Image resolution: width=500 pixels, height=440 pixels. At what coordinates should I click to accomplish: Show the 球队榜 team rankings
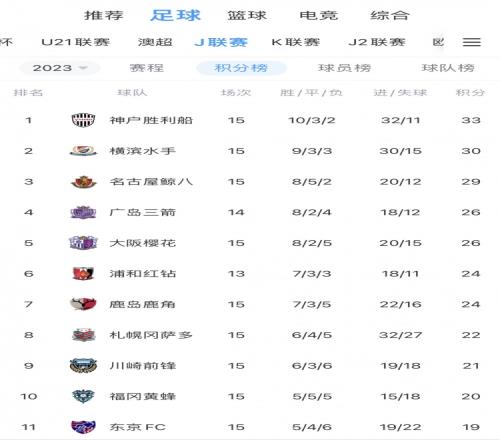448,68
